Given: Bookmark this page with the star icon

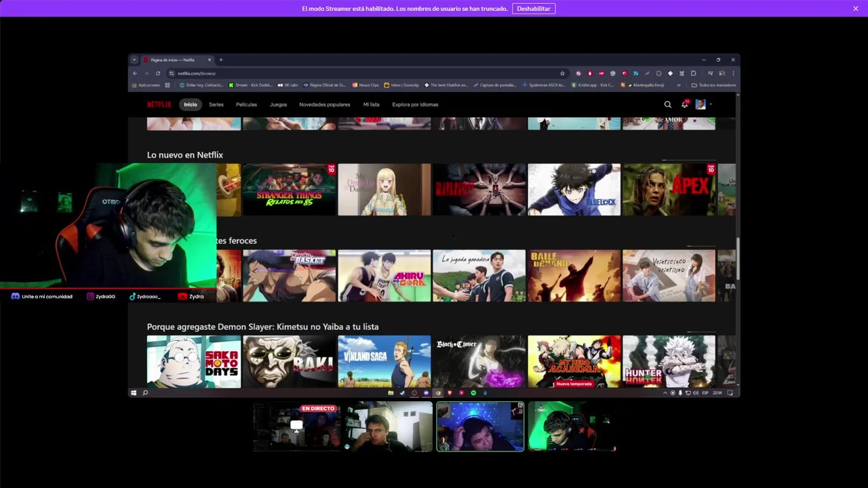Looking at the screenshot, I should (562, 73).
